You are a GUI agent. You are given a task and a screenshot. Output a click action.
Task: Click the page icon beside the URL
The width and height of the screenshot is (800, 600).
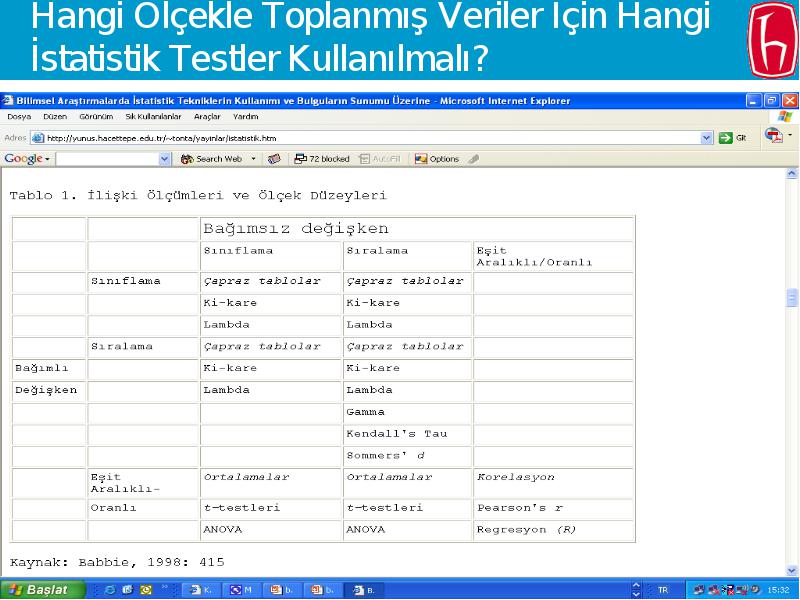pyautogui.click(x=38, y=138)
